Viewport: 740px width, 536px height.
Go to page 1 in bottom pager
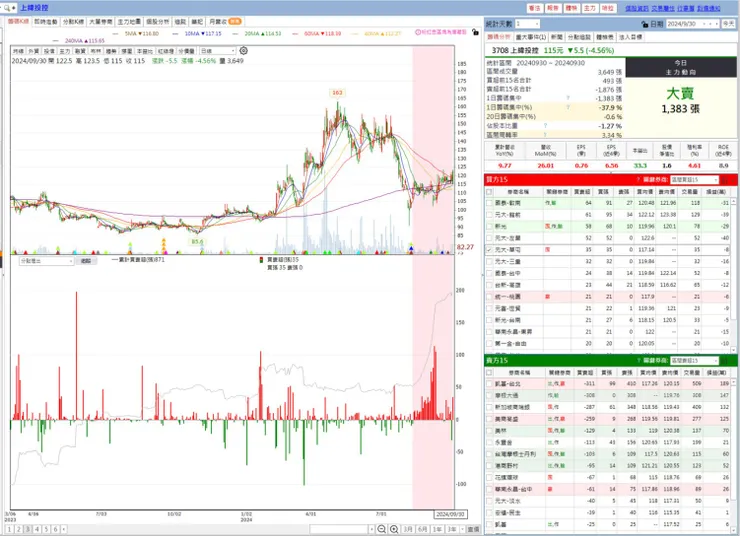(9, 529)
